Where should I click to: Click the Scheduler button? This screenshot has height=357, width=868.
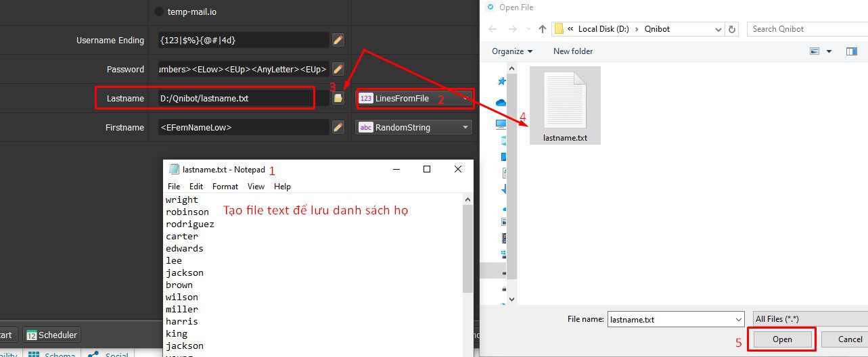click(52, 335)
